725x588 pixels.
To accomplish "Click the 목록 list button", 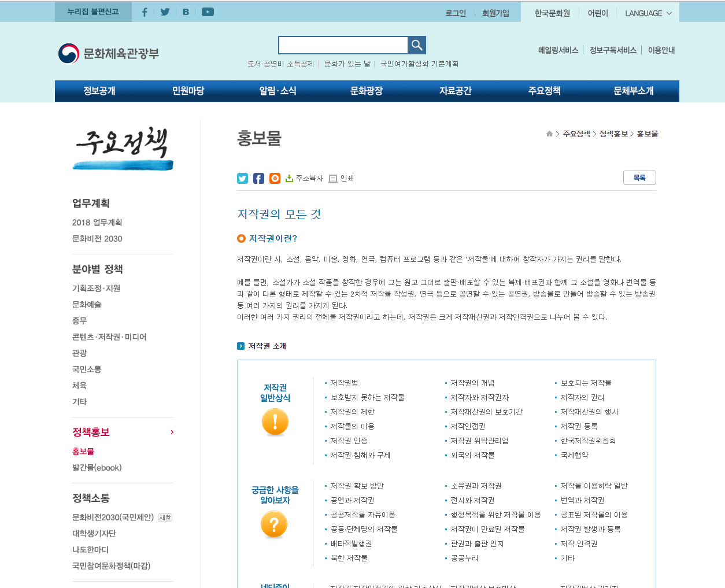I will tap(639, 177).
